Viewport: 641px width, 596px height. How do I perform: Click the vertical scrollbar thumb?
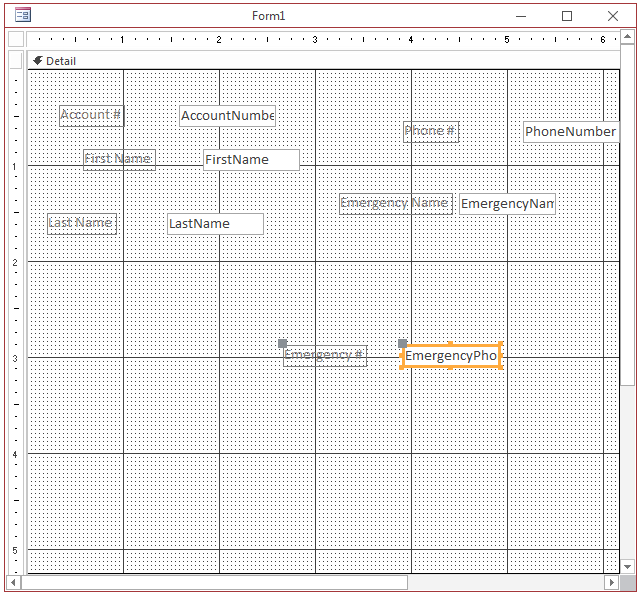[628, 215]
